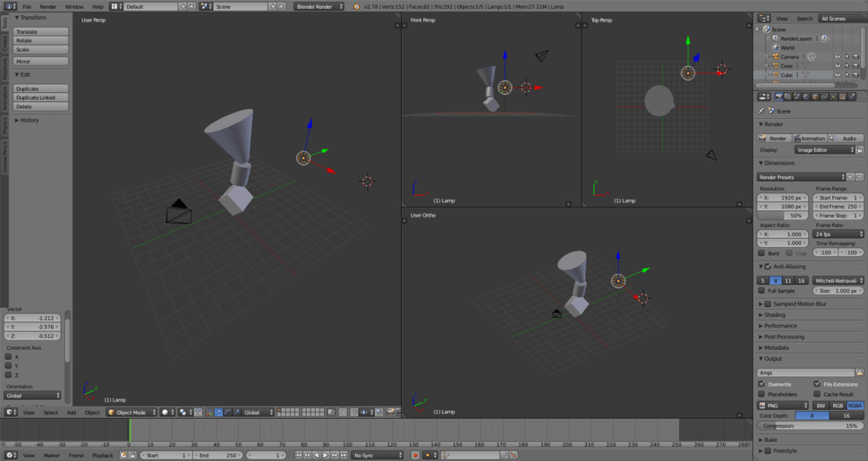Click the End frame field in timeline

tap(217, 456)
